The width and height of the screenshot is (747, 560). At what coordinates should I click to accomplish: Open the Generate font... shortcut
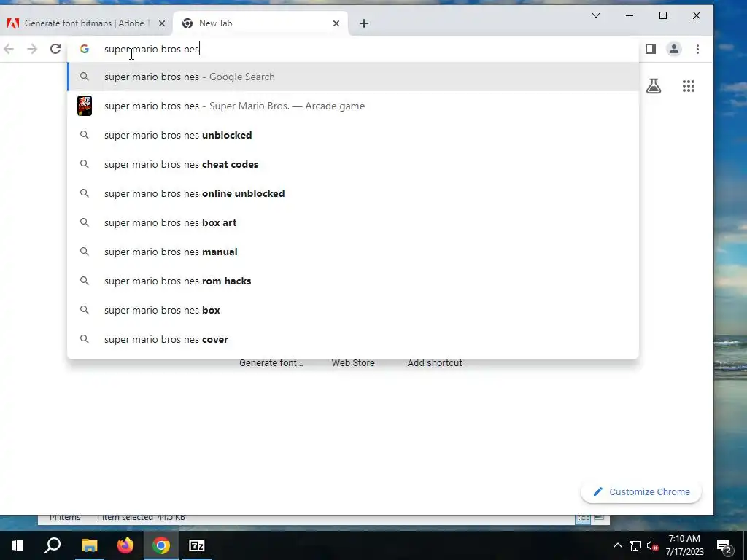pos(271,363)
